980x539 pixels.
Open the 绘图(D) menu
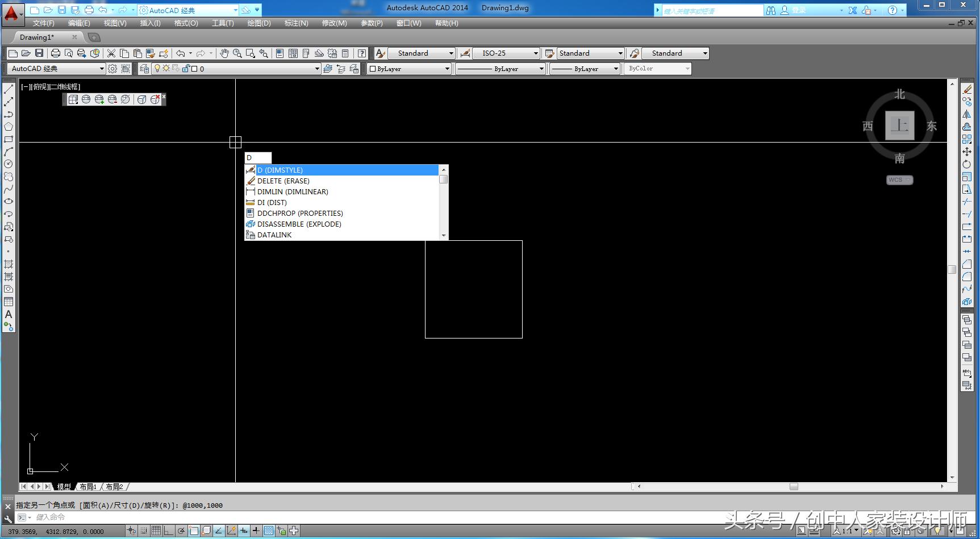(x=259, y=23)
